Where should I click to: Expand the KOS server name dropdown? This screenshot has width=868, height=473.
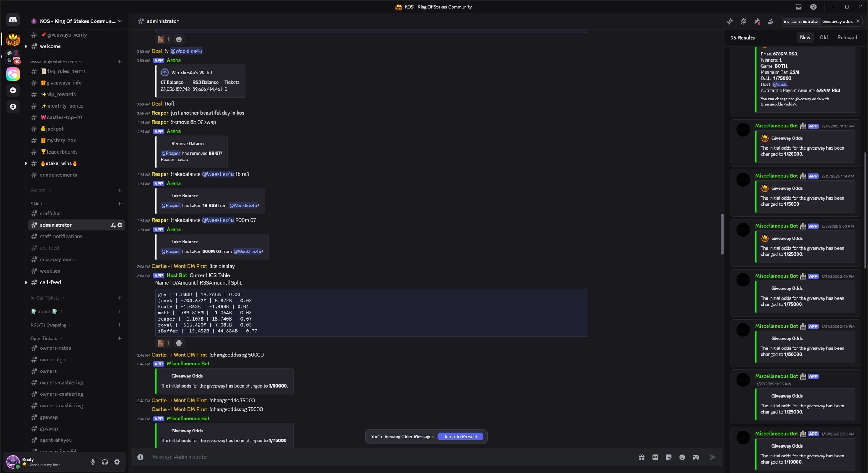(x=120, y=21)
